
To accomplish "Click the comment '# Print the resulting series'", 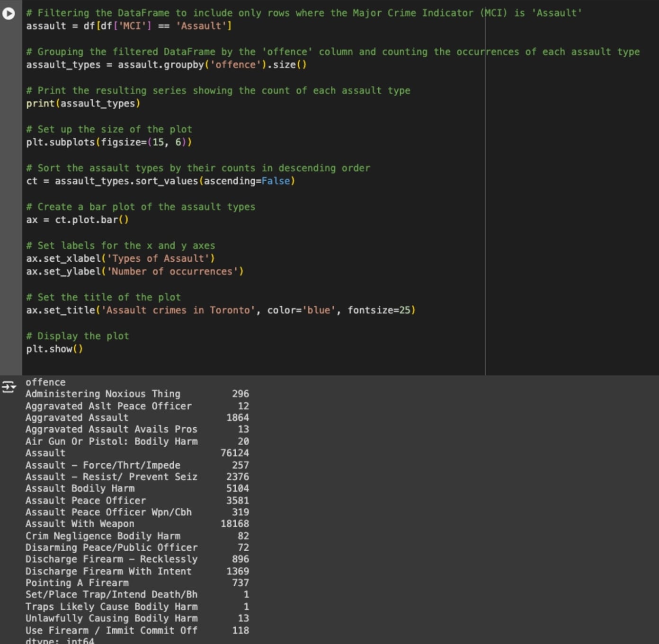I will [x=218, y=91].
